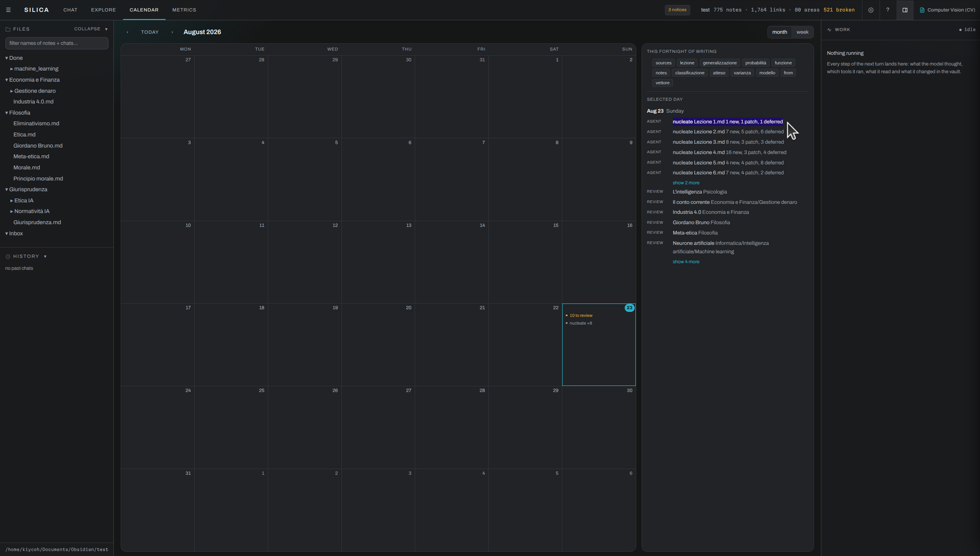The image size is (980, 556).
Task: Open Giordano Bruno.md note
Action: pyautogui.click(x=38, y=145)
